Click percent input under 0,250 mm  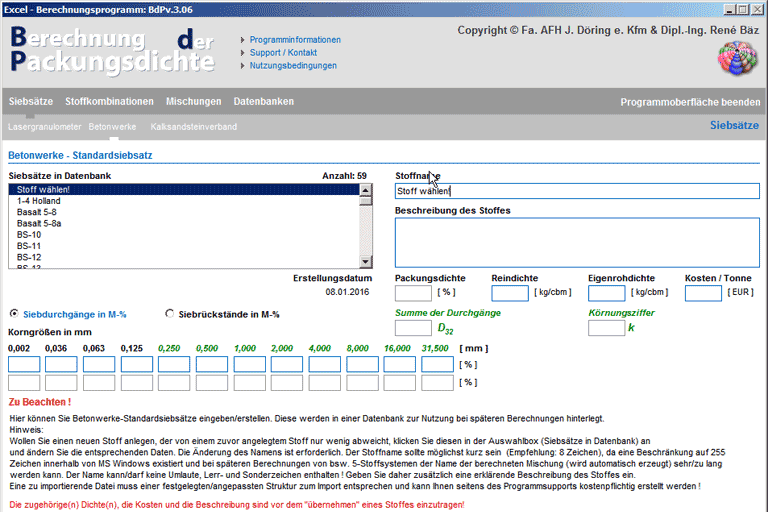tap(174, 365)
